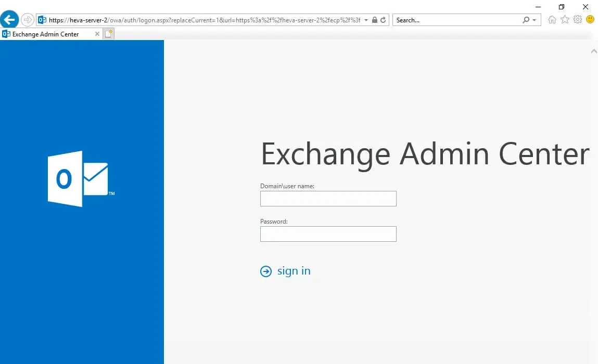Click the Outlook logo on blue panel
Image resolution: width=598 pixels, height=364 pixels.
[x=81, y=179]
